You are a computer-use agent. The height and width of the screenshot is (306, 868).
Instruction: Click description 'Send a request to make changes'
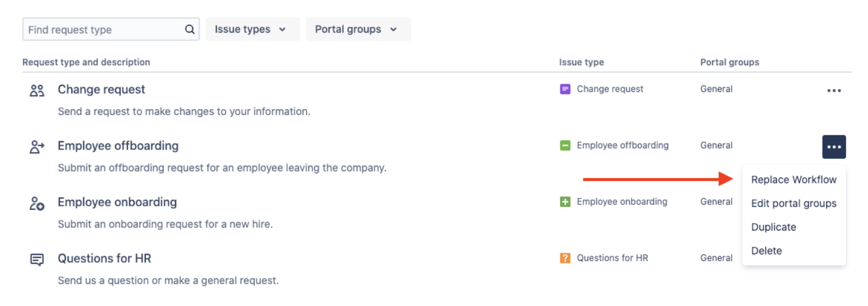[x=184, y=111]
